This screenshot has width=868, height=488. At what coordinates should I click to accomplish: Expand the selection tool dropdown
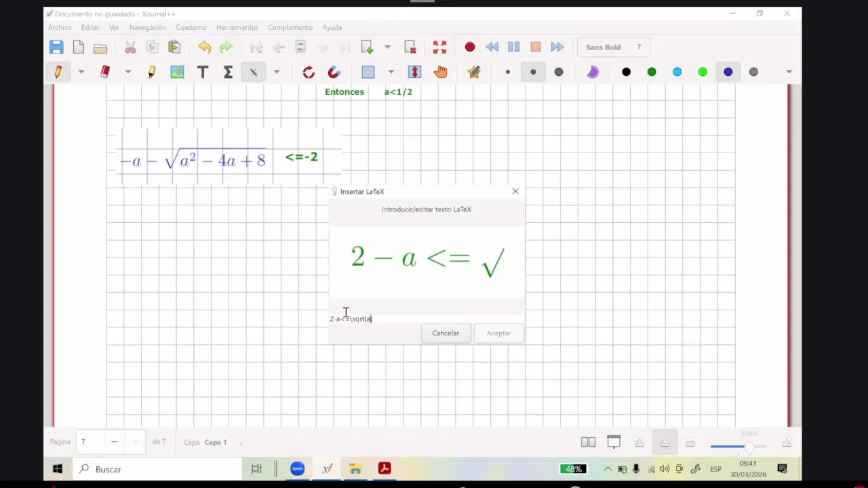(x=391, y=72)
